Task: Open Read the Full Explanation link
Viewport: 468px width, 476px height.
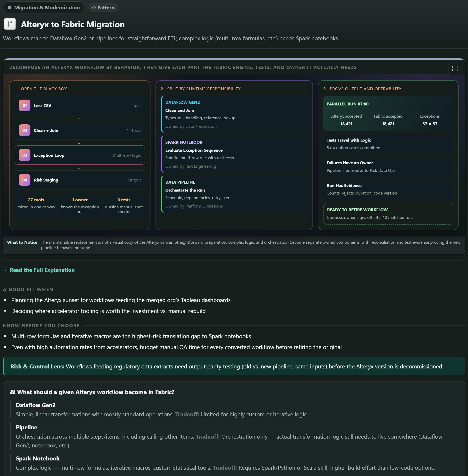Action: (x=42, y=270)
